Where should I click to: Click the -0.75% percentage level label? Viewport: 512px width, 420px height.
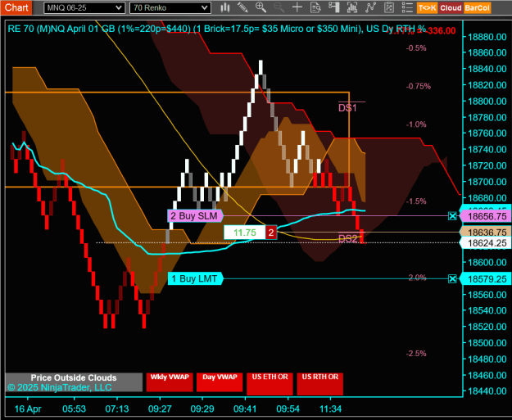tap(419, 86)
